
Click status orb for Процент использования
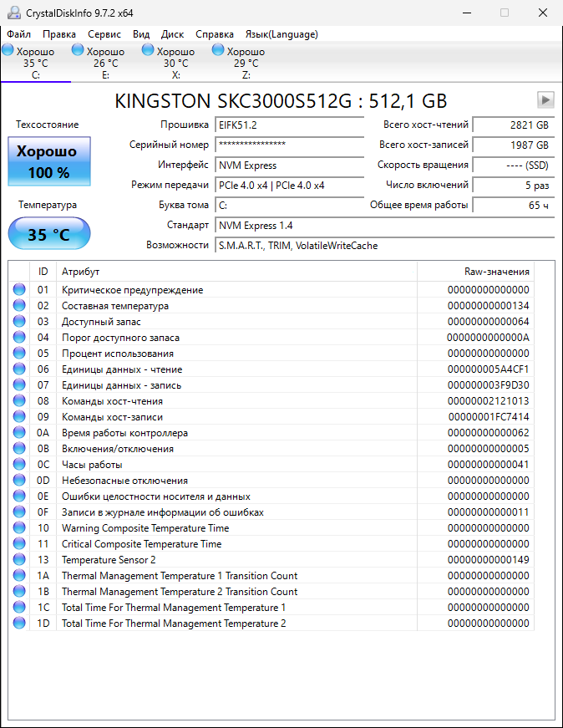coord(19,354)
